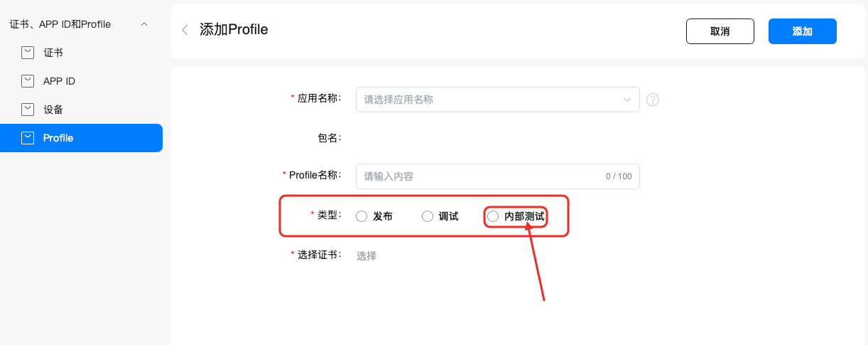Select the 发布 radio button

[362, 216]
